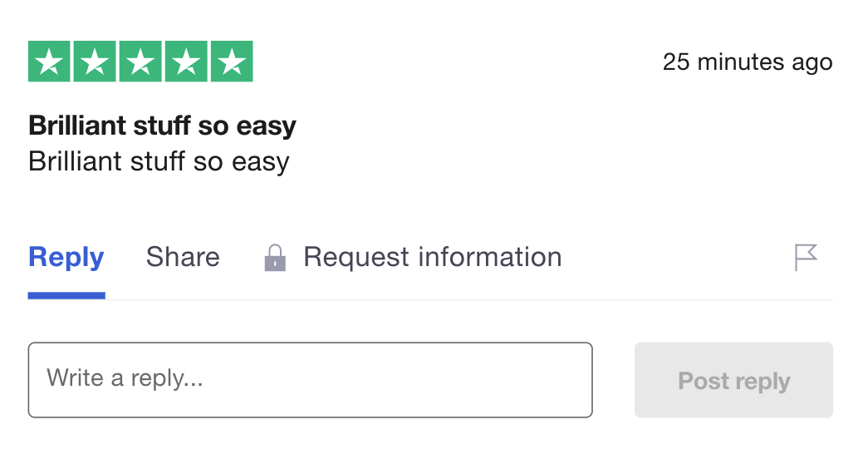Screen dimensions: 868x454
Task: Click the word Request in Request information
Action: point(356,257)
